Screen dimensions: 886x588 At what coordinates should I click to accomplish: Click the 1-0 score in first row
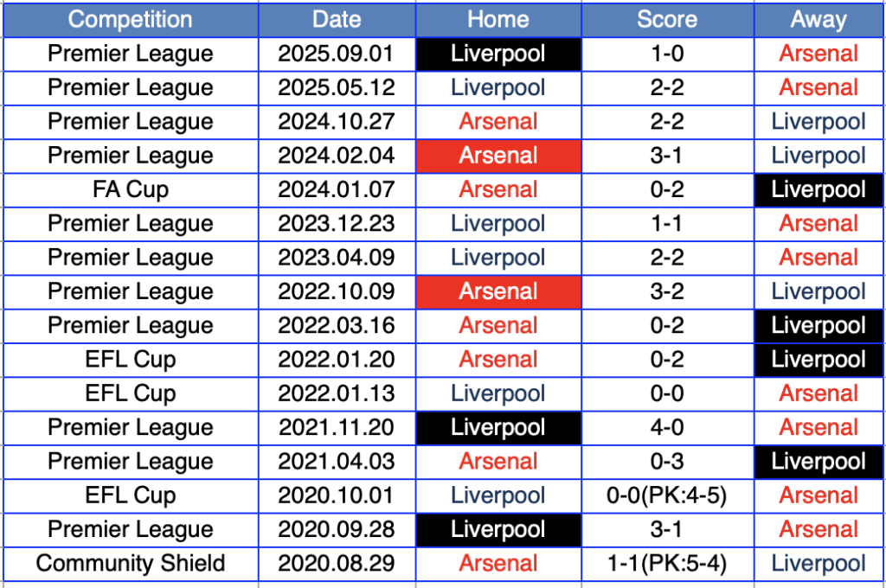pyautogui.click(x=667, y=54)
